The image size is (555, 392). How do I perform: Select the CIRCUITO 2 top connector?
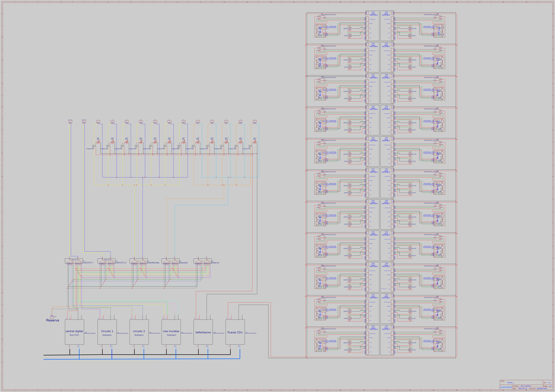84,122
